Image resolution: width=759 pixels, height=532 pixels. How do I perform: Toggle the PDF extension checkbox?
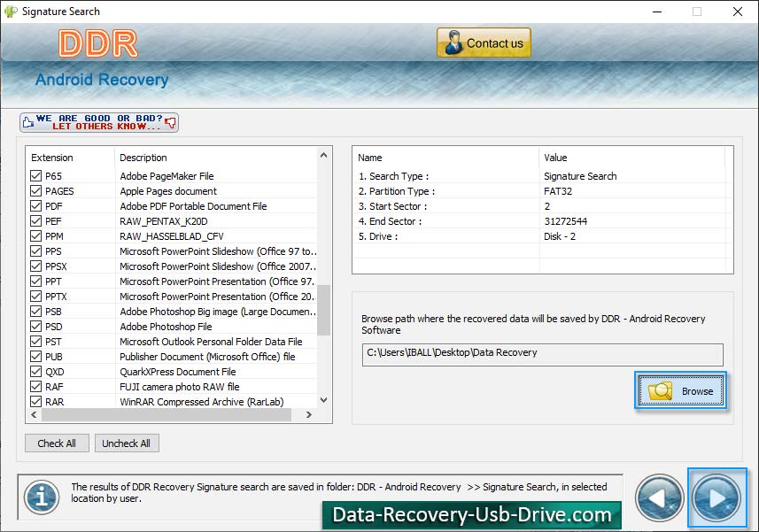(x=35, y=205)
